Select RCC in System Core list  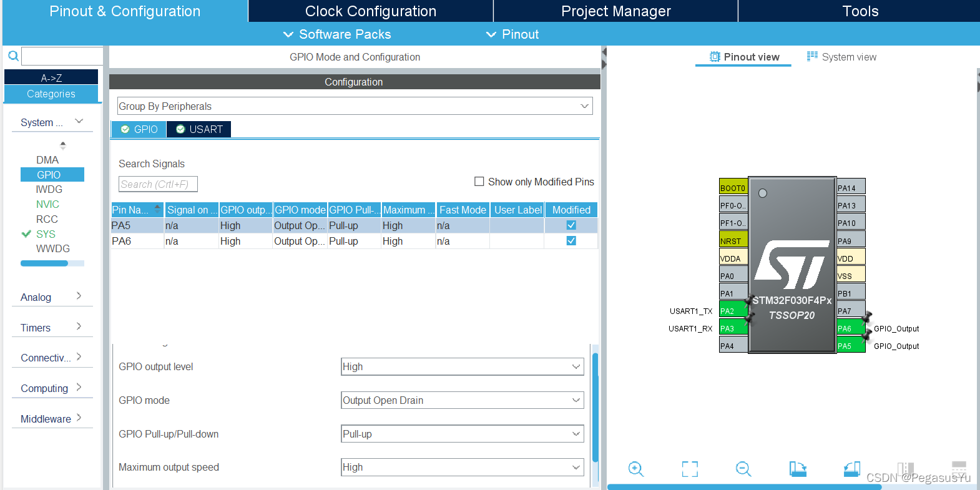point(47,219)
